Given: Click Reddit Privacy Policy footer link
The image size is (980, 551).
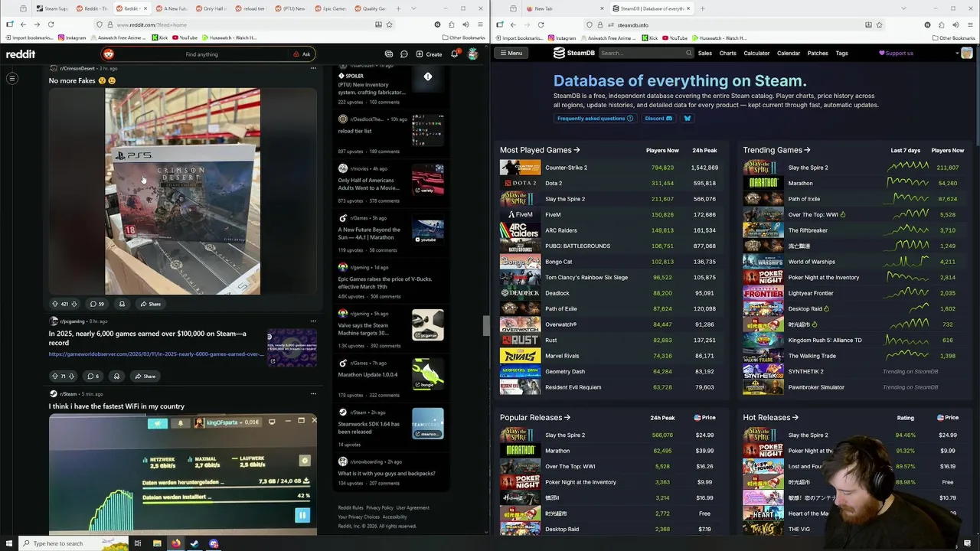Looking at the screenshot, I should (x=379, y=507).
